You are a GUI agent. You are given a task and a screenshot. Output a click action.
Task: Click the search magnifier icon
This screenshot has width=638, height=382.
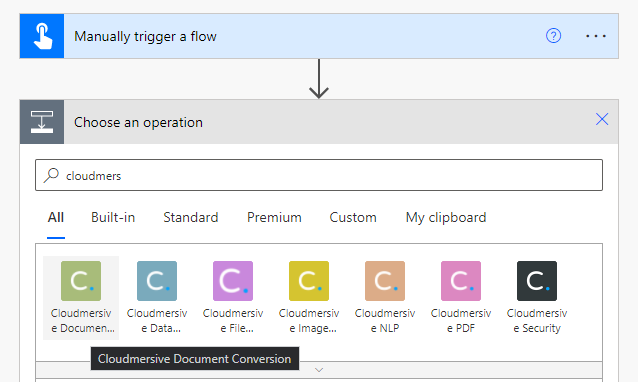52,175
